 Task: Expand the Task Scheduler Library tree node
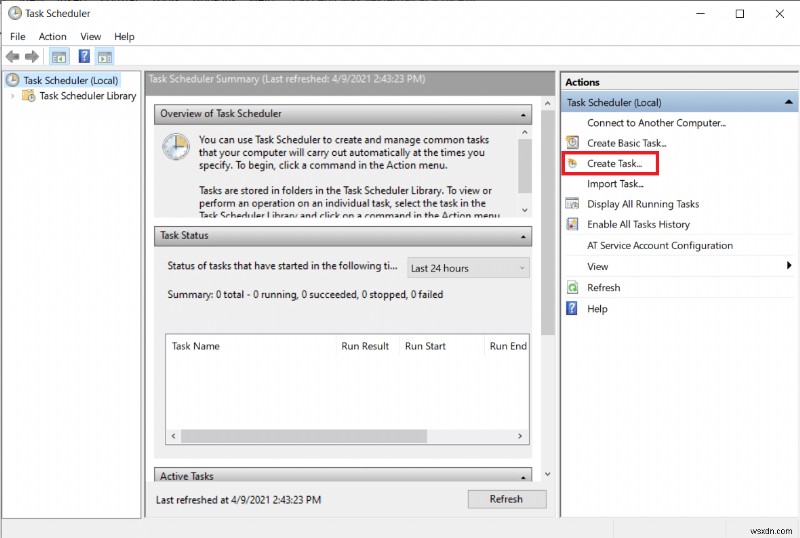(x=13, y=96)
